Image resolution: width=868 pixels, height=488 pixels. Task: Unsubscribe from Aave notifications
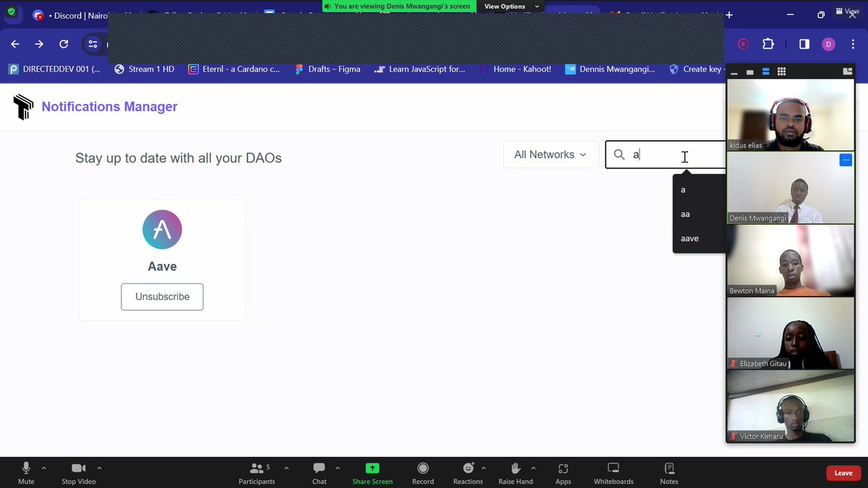(x=162, y=296)
